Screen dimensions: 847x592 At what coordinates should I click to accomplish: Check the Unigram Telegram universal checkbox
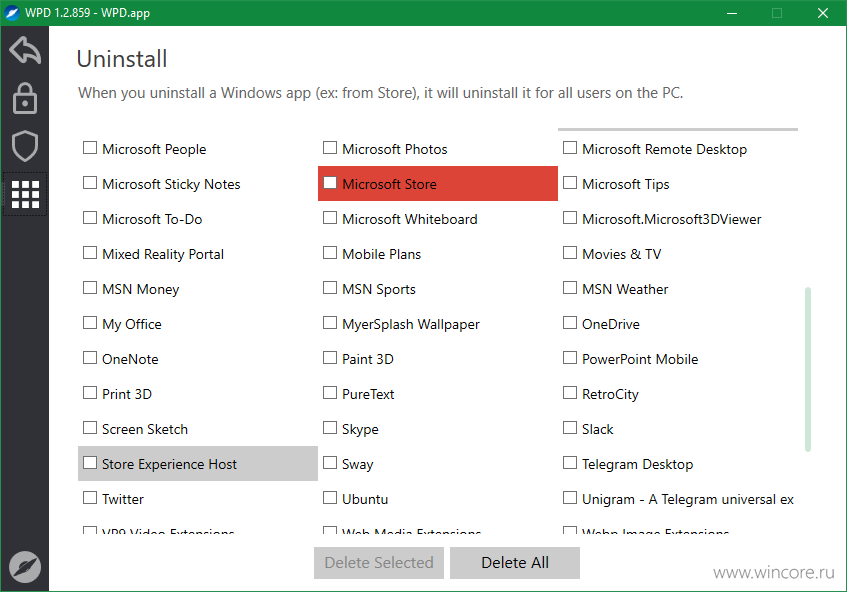point(569,498)
